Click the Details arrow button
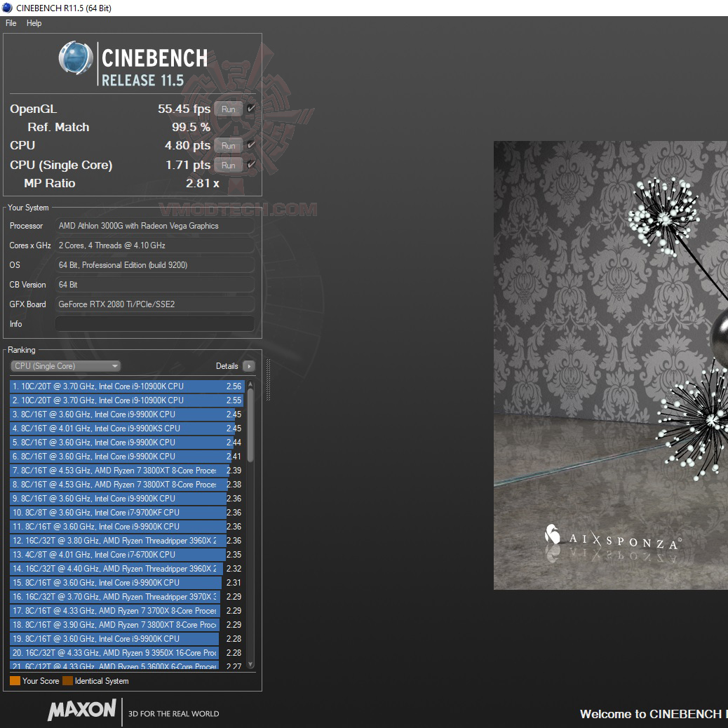The image size is (728, 728). 249,366
